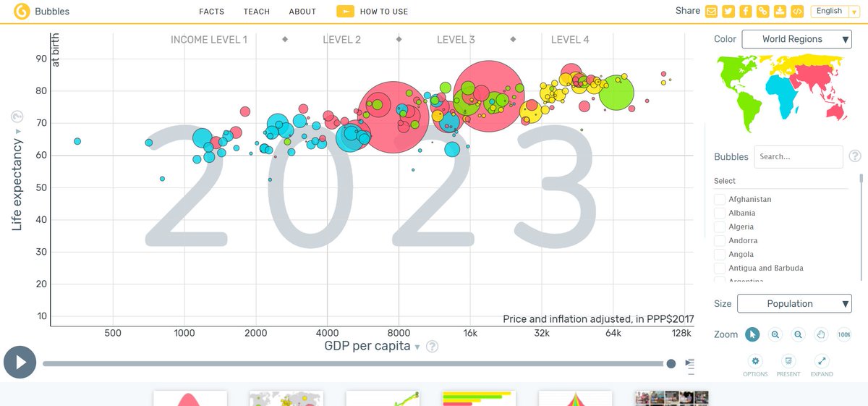Play the timeline animation
The height and width of the screenshot is (406, 868).
(x=20, y=362)
